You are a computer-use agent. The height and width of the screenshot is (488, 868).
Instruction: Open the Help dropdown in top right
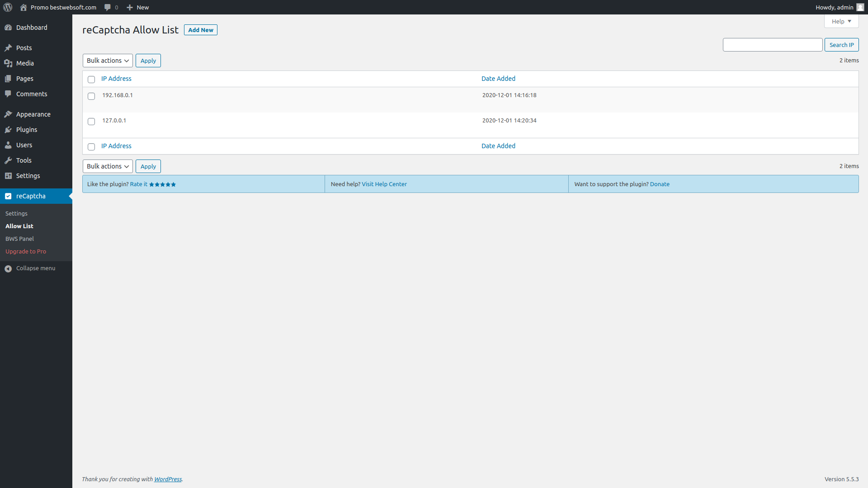(x=842, y=21)
